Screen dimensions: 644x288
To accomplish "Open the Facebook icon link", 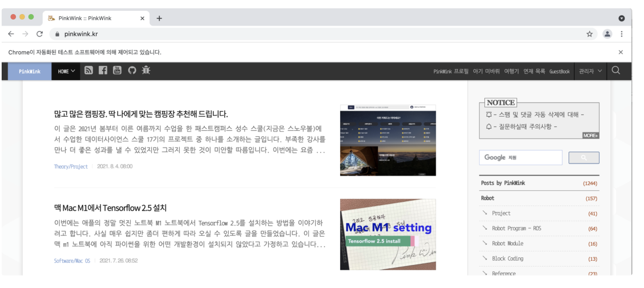I will 103,71.
